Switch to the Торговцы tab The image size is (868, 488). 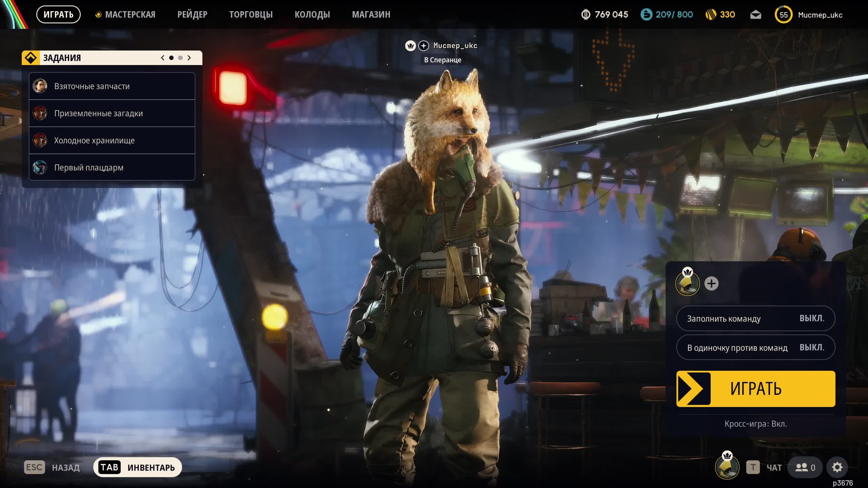tap(251, 15)
